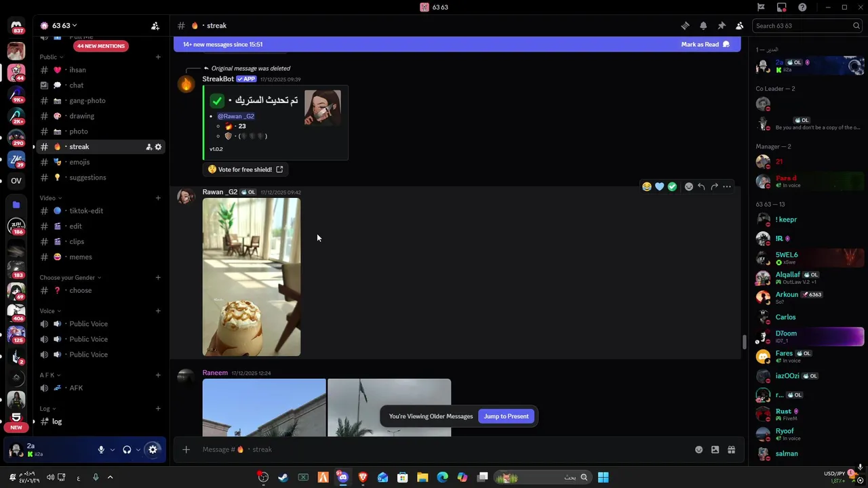This screenshot has height=488, width=868.
Task: Open File Explorer in taskbar
Action: click(422, 477)
